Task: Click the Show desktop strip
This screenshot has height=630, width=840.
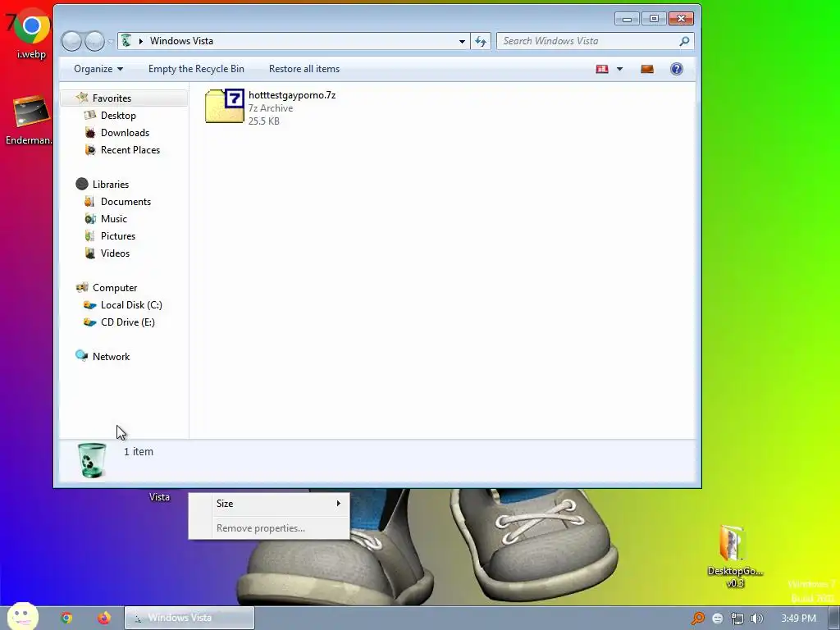Action: (833, 619)
